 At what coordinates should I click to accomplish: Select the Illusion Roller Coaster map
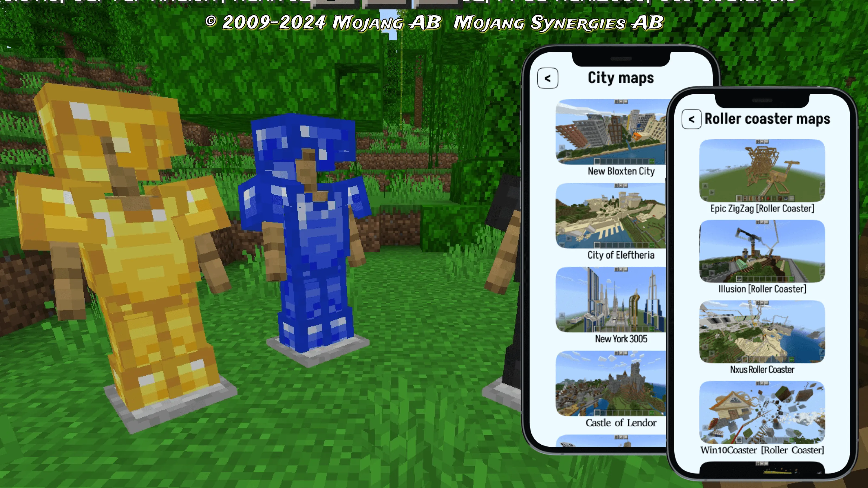762,257
